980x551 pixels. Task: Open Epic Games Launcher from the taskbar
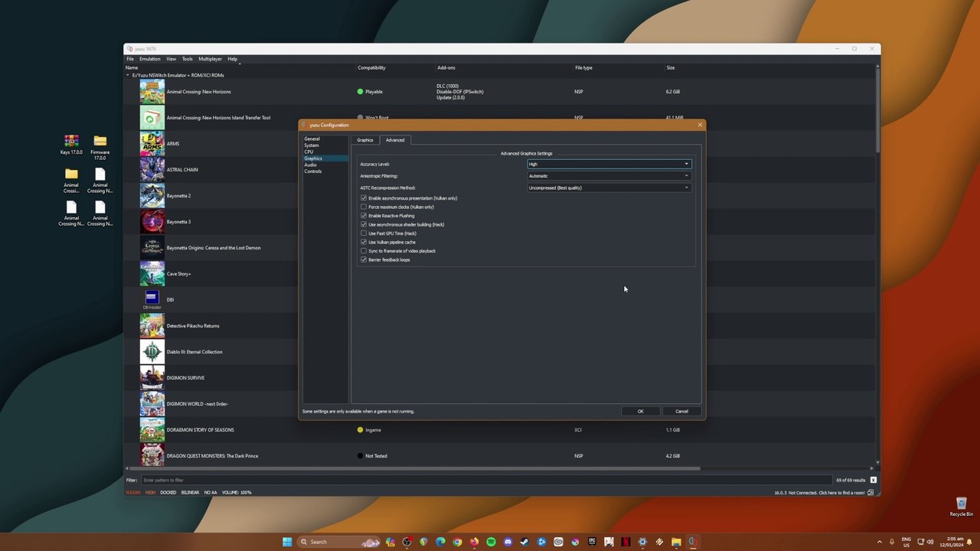(x=592, y=542)
